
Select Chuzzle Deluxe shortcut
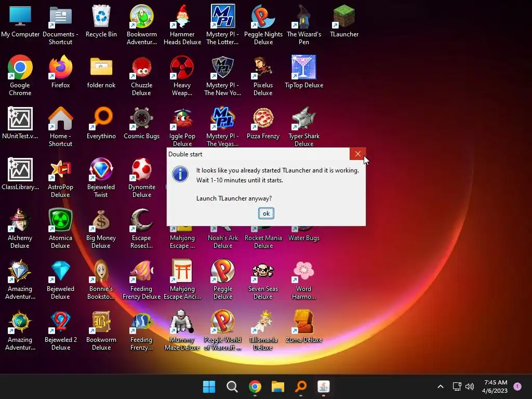[142, 76]
